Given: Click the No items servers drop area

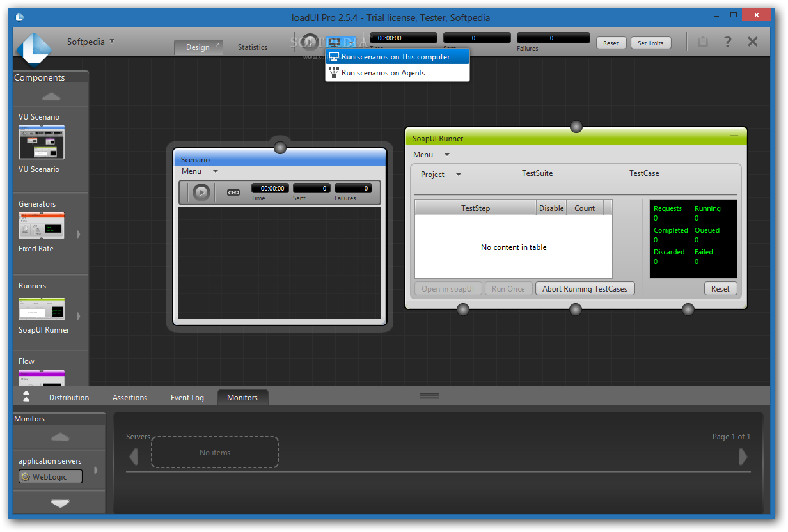Looking at the screenshot, I should pyautogui.click(x=215, y=453).
